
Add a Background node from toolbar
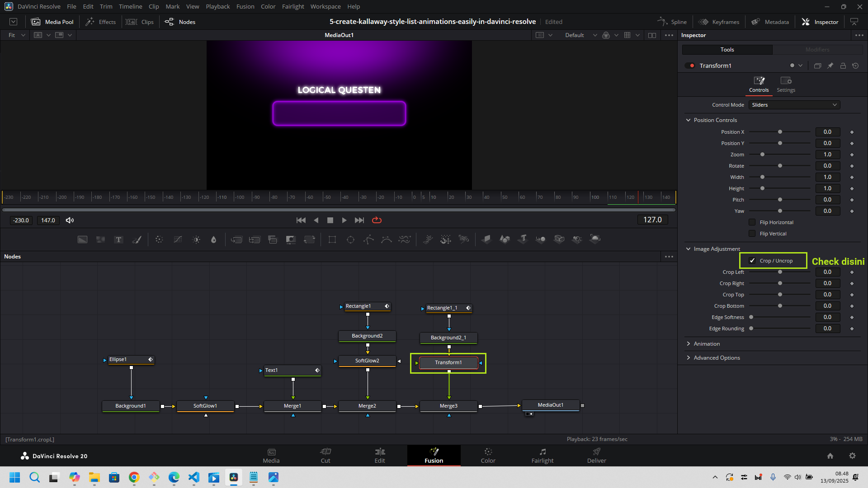82,239
